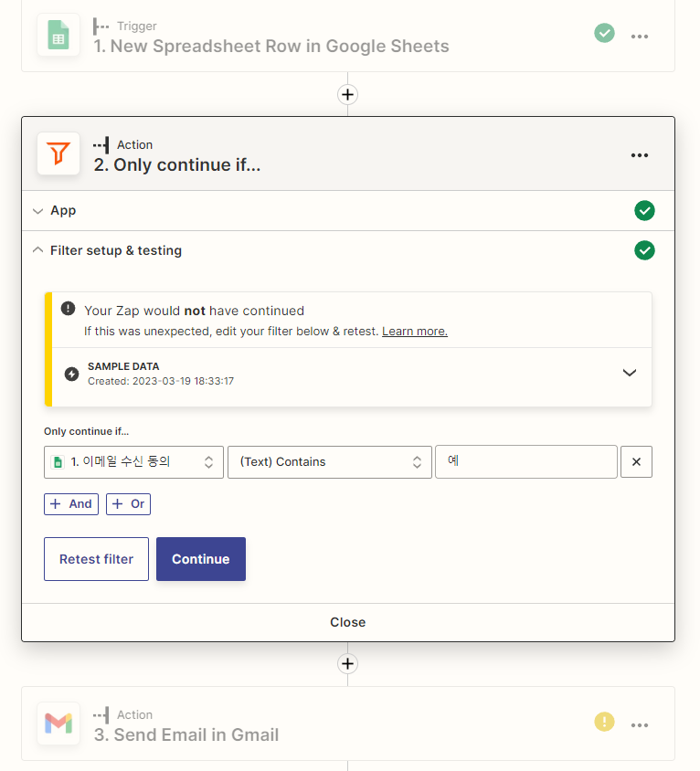The width and height of the screenshot is (700, 771).
Task: Close the filter step panel
Action: tap(348, 622)
